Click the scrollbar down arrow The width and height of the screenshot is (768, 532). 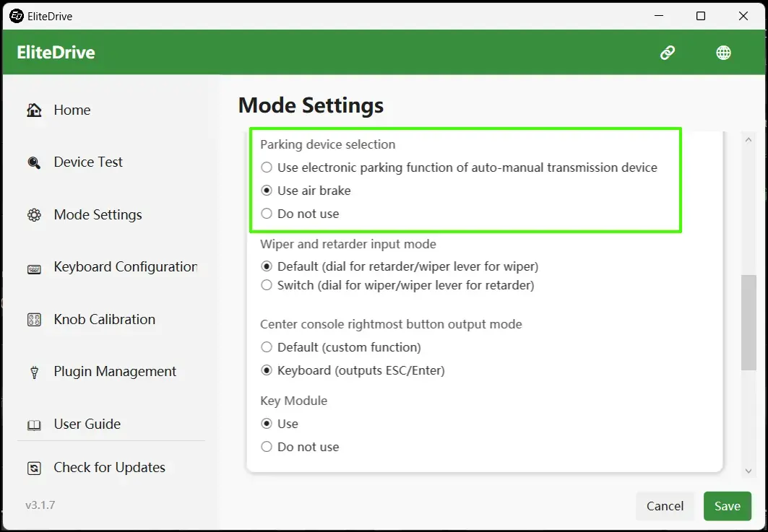(x=748, y=471)
